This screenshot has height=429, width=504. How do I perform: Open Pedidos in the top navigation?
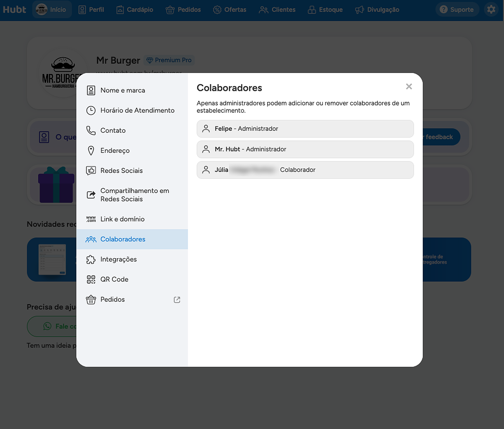pyautogui.click(x=183, y=10)
